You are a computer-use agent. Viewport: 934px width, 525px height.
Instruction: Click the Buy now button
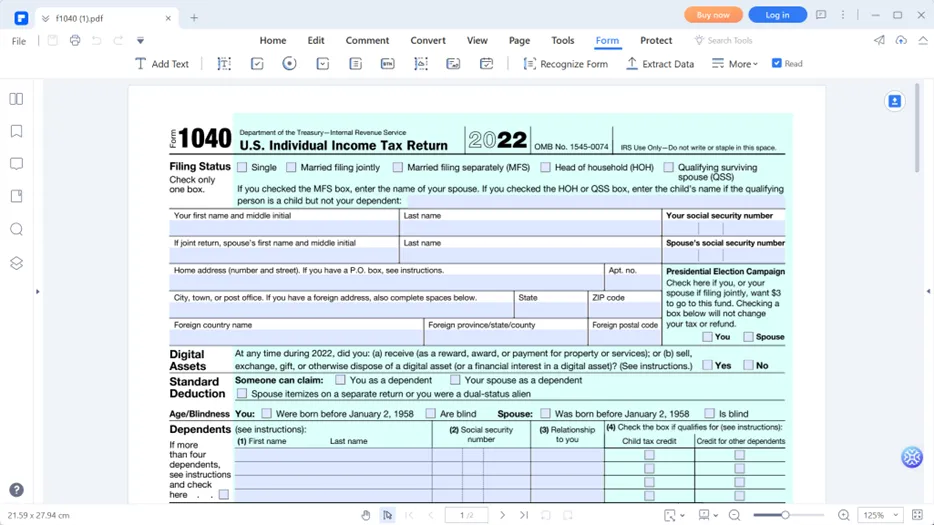(713, 15)
